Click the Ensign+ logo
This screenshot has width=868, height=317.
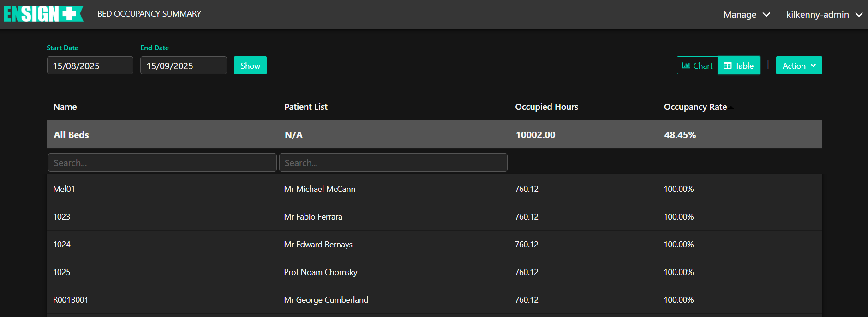(x=43, y=14)
